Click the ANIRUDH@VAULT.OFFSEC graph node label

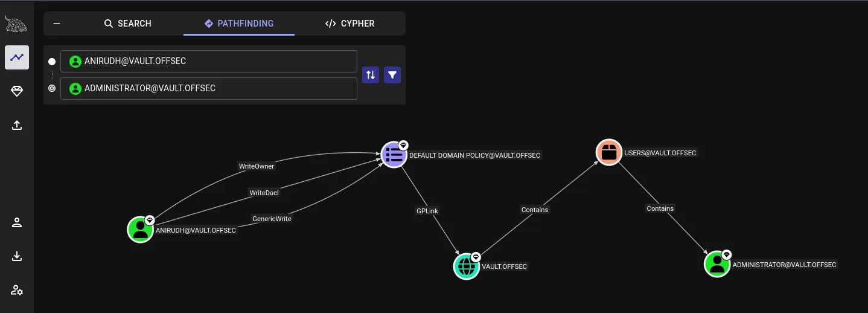pos(196,230)
